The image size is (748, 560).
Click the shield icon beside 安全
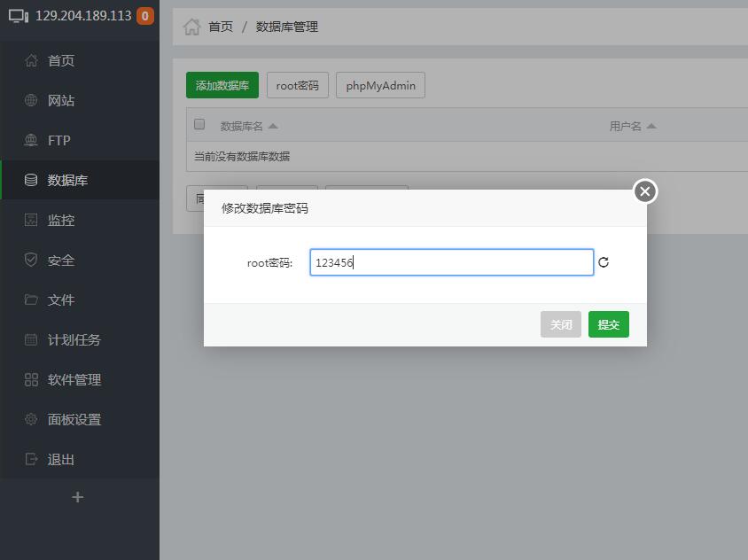pos(31,260)
